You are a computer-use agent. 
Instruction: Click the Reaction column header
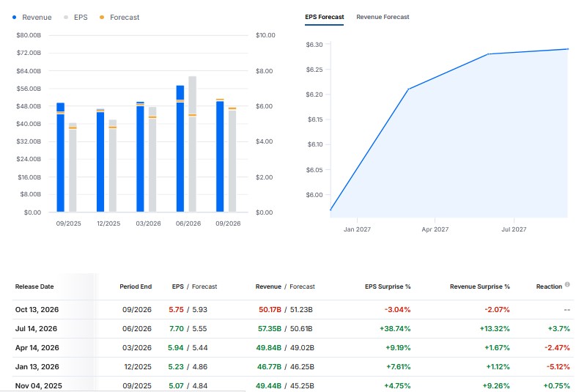[x=549, y=286]
